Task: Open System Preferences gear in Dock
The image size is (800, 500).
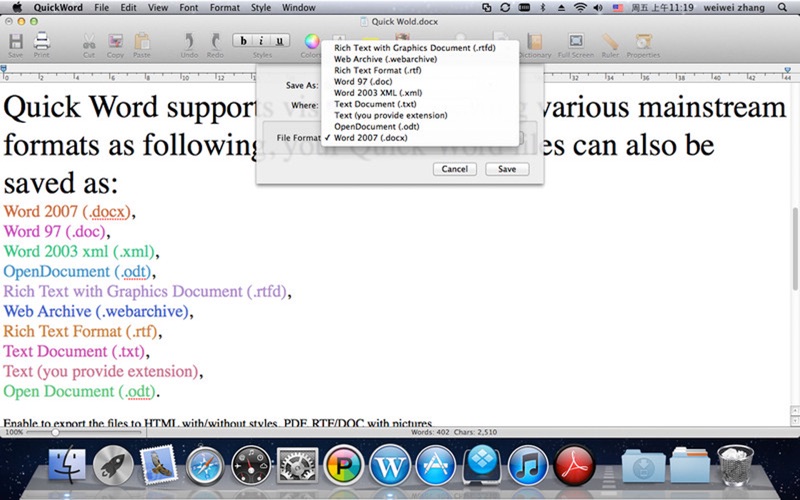Action: tap(297, 465)
